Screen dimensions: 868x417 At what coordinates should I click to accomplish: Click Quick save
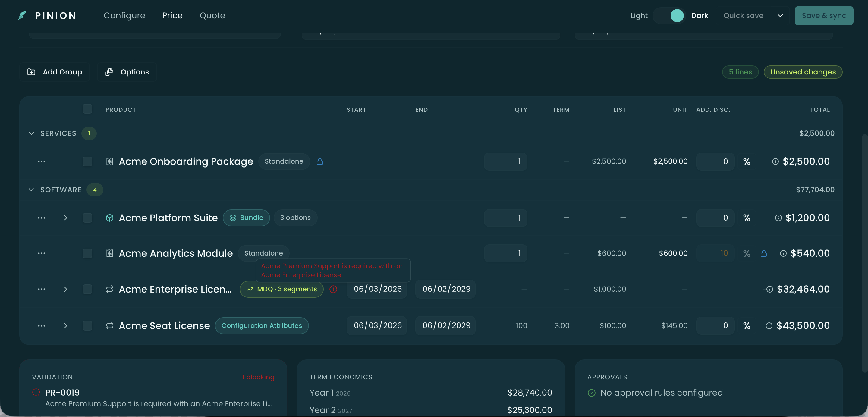[743, 15]
